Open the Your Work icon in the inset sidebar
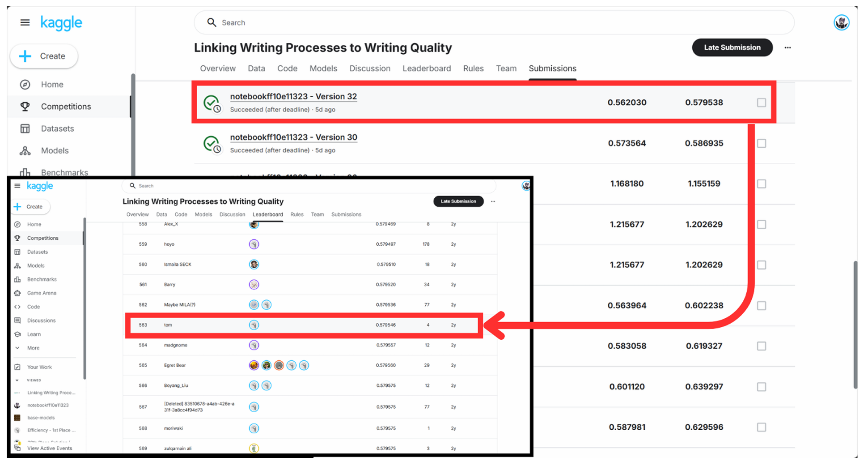 pos(17,367)
